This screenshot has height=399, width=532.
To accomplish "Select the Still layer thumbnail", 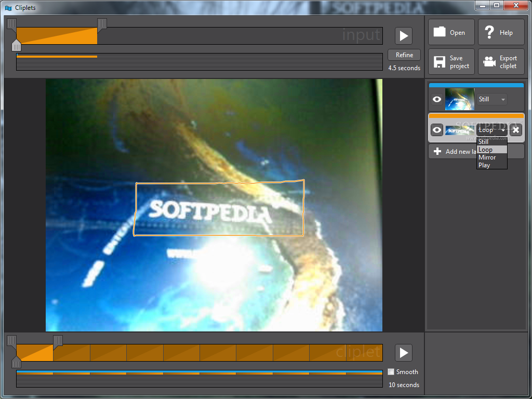I will pos(460,99).
